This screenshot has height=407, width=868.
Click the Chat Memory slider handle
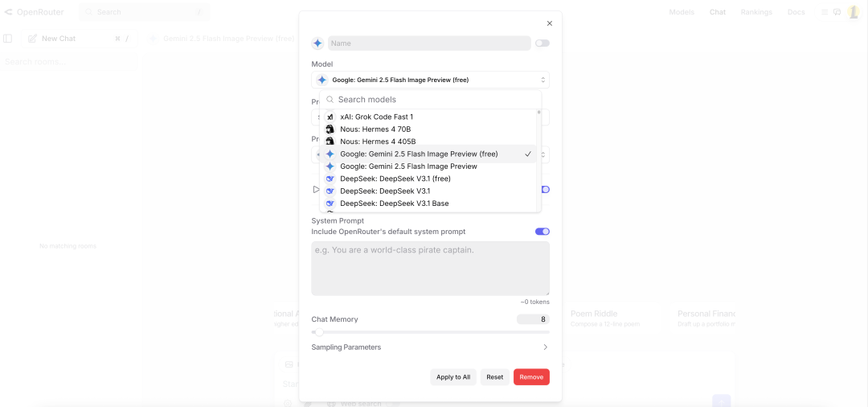319,332
